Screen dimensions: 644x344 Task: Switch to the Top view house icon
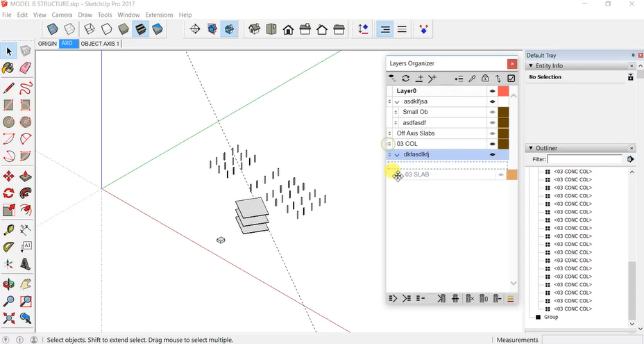point(271,29)
